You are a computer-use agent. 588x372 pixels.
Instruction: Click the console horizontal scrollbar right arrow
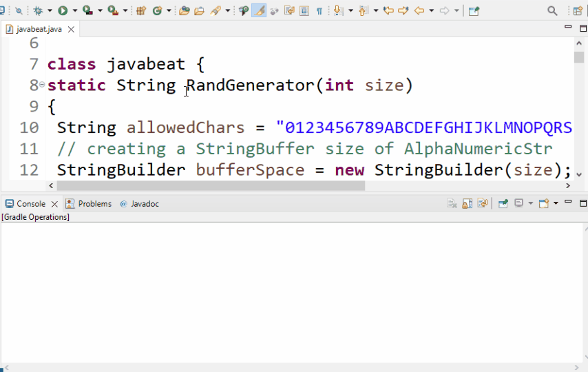[576, 367]
